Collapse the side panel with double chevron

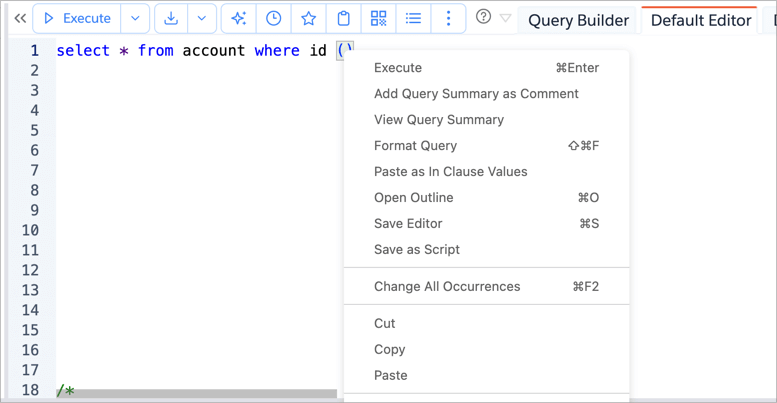point(19,18)
